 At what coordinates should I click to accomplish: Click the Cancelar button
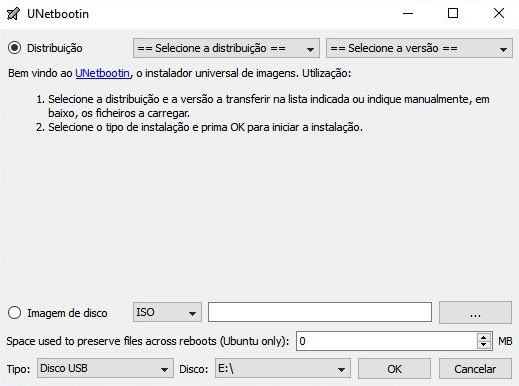(x=475, y=369)
